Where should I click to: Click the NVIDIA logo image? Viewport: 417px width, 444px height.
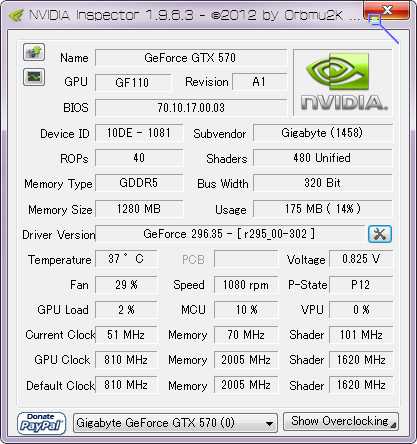pos(343,83)
